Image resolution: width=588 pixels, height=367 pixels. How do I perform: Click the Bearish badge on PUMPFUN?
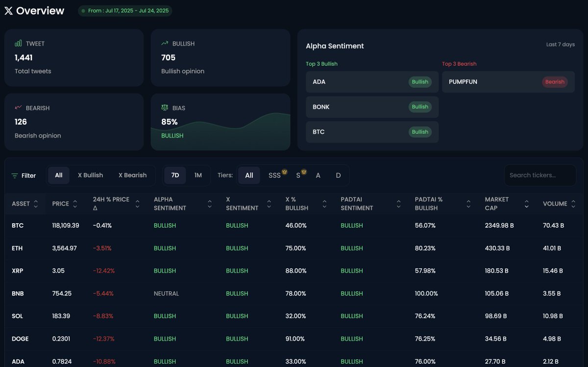555,82
